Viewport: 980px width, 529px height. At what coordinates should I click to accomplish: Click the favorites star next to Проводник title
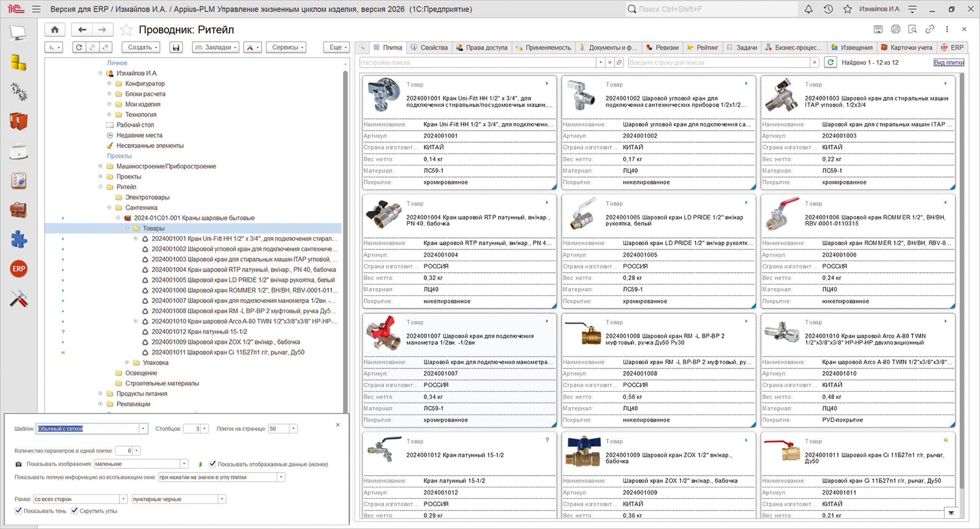(x=126, y=29)
